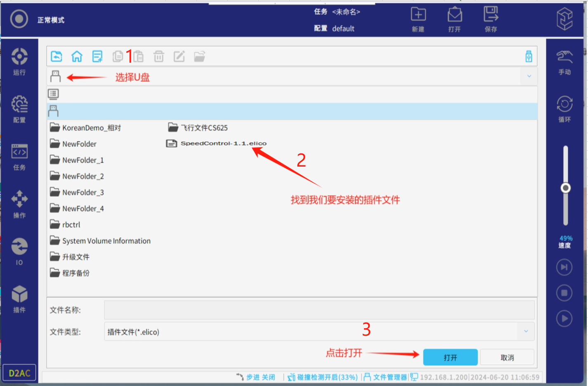Screen dimensions: 588x386
Task: Click the USB eject icon at top right
Action: tap(529, 56)
